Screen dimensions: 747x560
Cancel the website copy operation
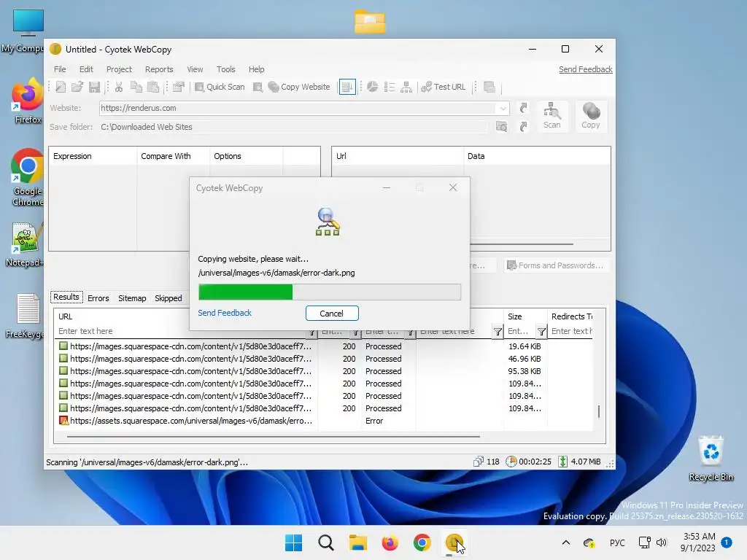pos(332,314)
